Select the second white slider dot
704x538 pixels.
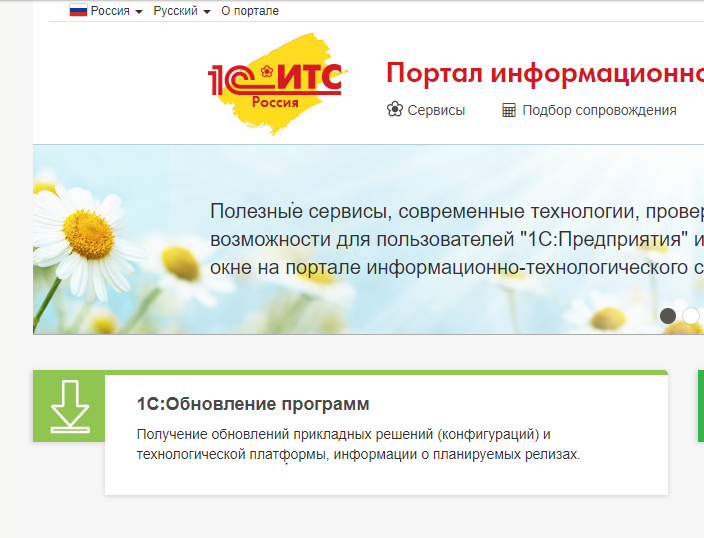[691, 316]
